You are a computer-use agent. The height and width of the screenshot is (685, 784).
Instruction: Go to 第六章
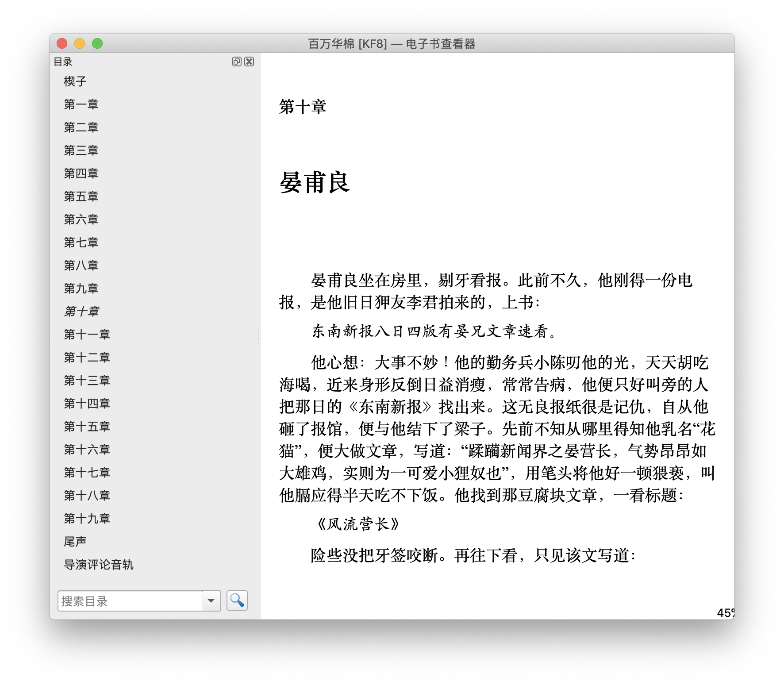coord(81,219)
